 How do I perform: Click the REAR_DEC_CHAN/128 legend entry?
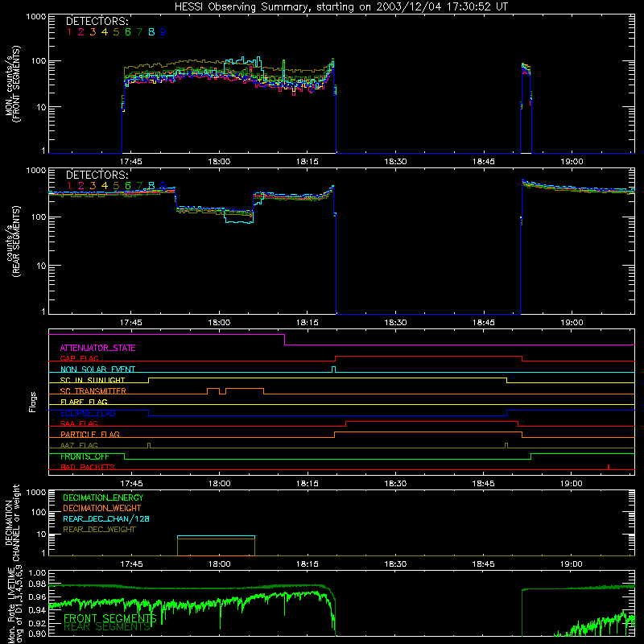click(106, 518)
